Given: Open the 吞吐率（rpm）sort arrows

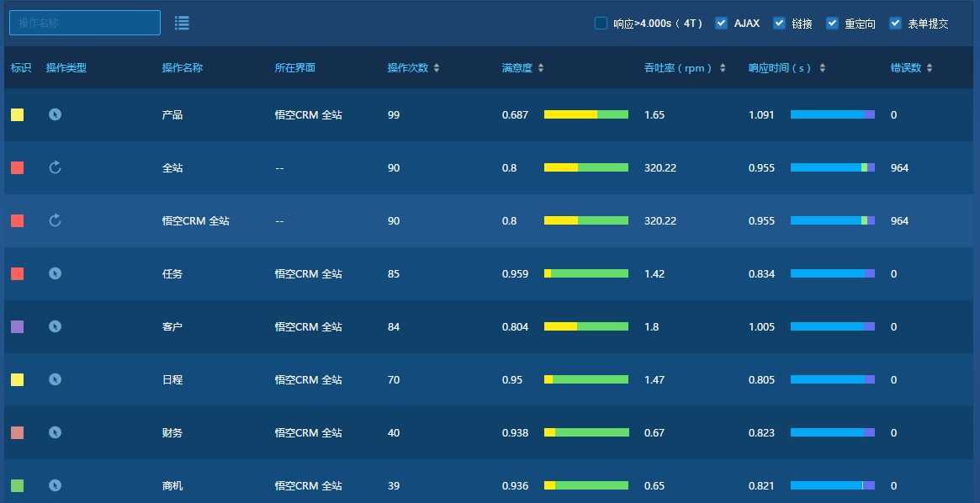Looking at the screenshot, I should pos(722,67).
